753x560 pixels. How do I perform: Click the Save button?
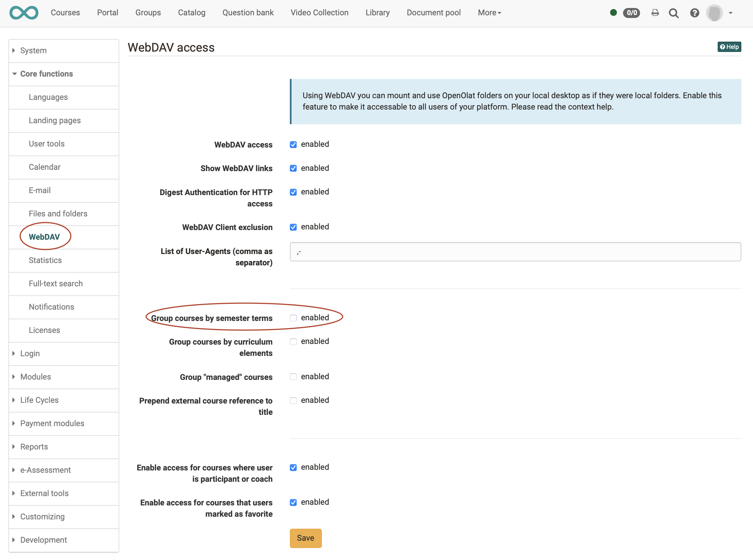click(305, 538)
